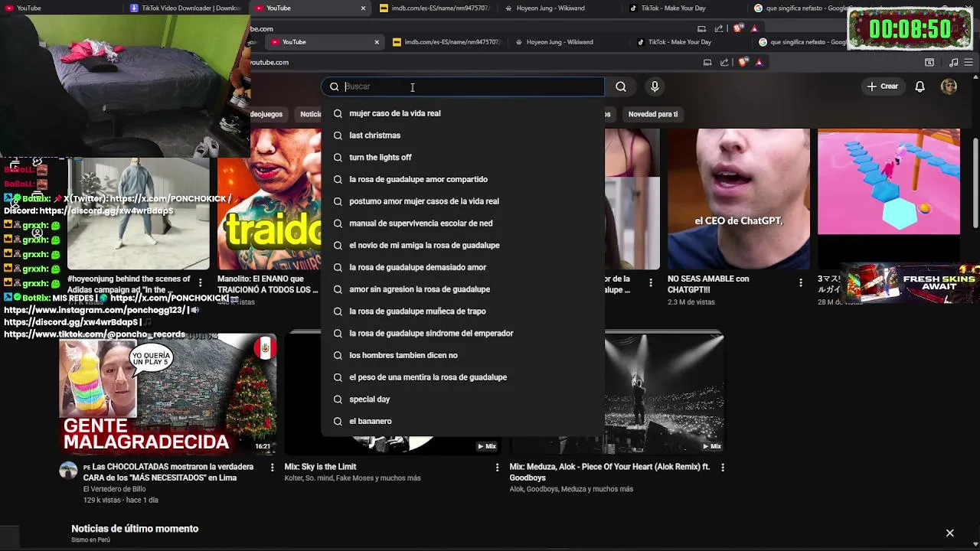Open Mix: Meduza, Alok Piece Of Your Heart
The image size is (980, 551).
(610, 472)
